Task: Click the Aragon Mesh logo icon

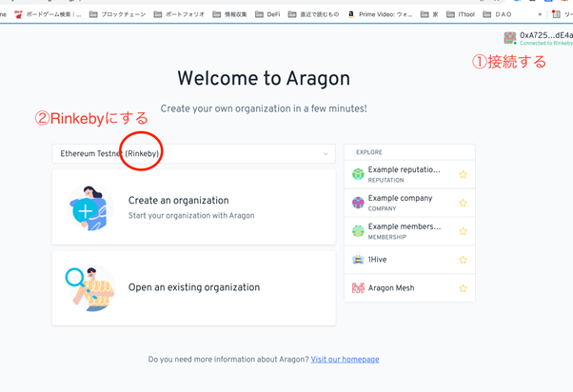Action: point(358,288)
